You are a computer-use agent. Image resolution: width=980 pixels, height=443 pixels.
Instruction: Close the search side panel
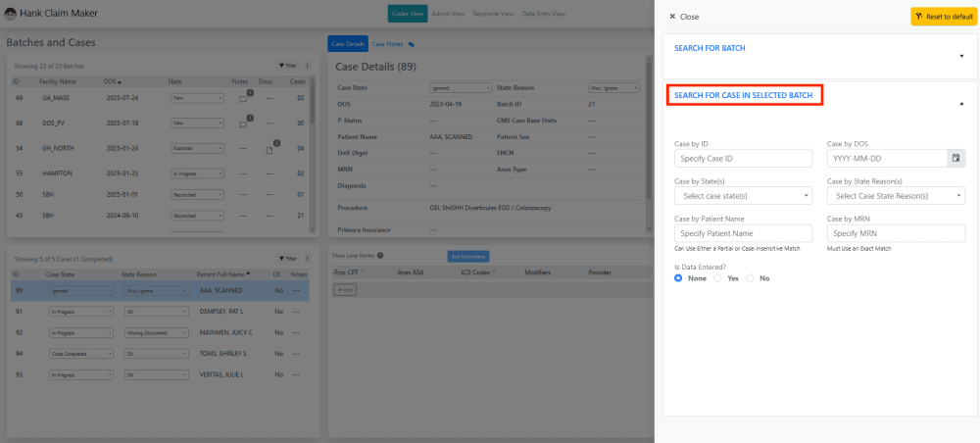(x=684, y=17)
